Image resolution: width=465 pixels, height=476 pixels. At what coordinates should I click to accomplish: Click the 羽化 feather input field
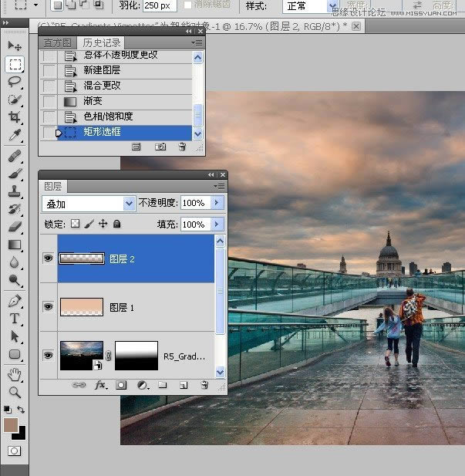(x=158, y=6)
